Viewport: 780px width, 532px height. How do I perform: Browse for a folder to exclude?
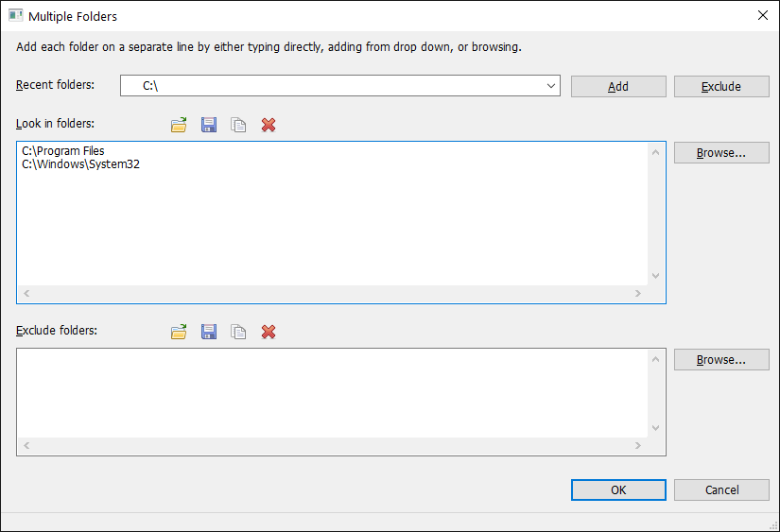coord(721,359)
